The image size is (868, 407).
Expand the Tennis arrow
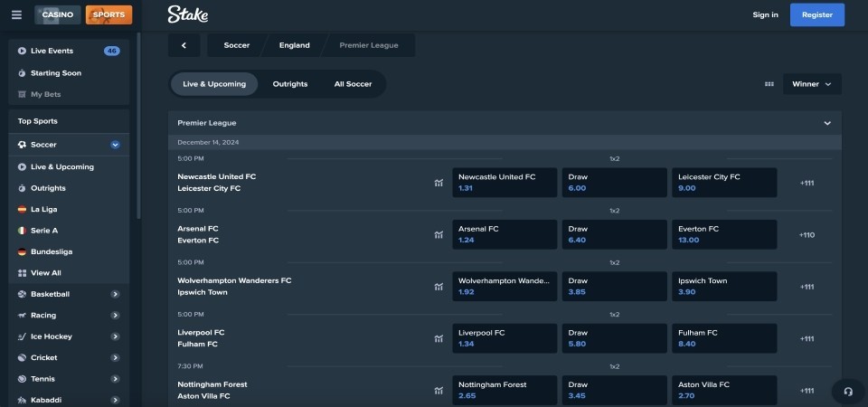pos(115,379)
